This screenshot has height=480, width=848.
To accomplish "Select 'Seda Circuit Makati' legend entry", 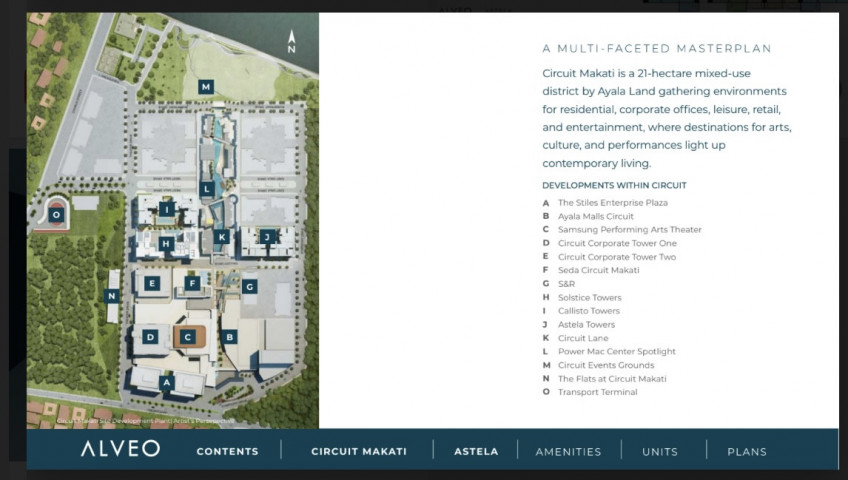I will [598, 270].
